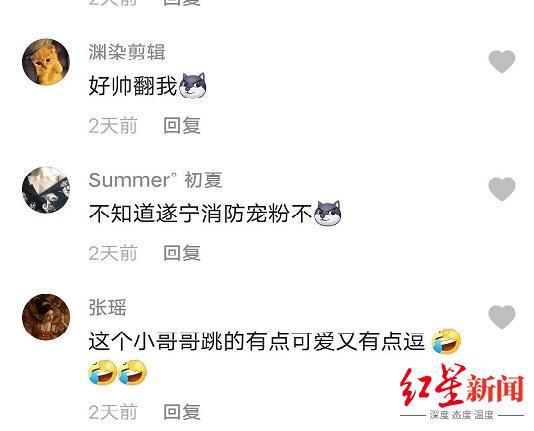
Task: Reply to the 遂宁消防 comment
Action: pyautogui.click(x=182, y=253)
